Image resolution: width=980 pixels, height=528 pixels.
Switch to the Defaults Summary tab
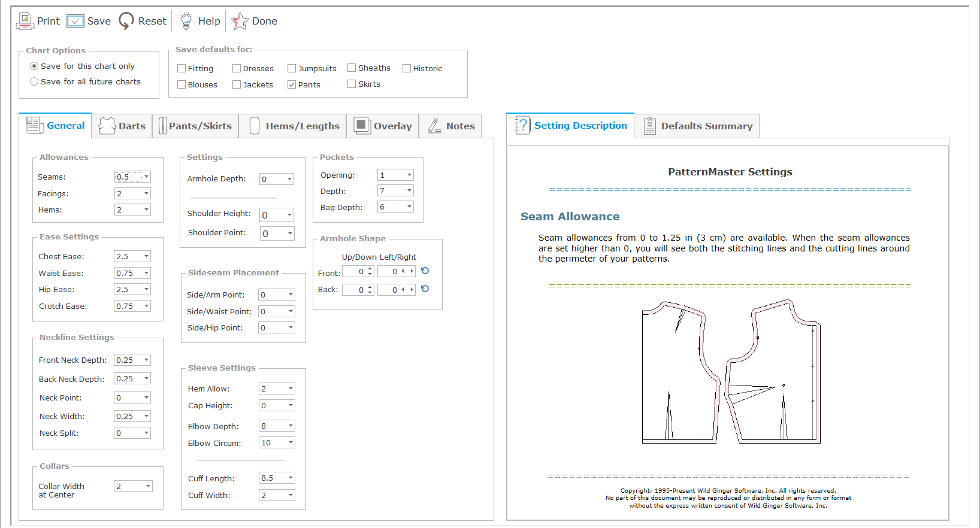pos(697,126)
